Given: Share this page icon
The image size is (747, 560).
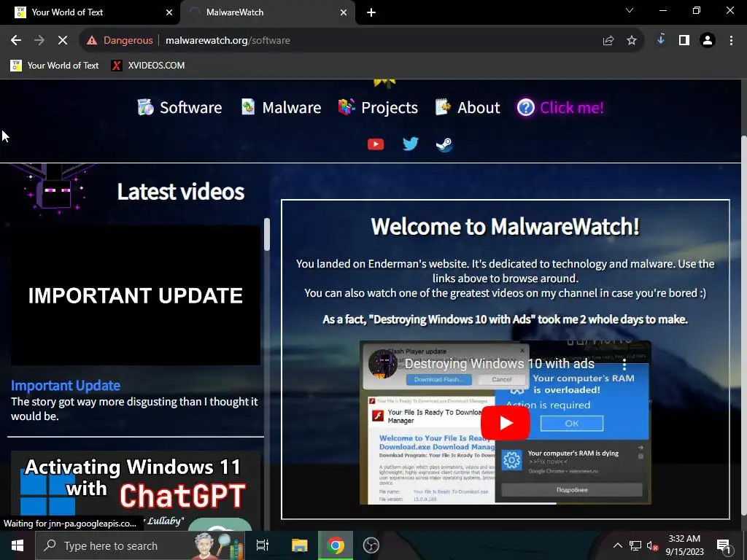Looking at the screenshot, I should pyautogui.click(x=608, y=41).
